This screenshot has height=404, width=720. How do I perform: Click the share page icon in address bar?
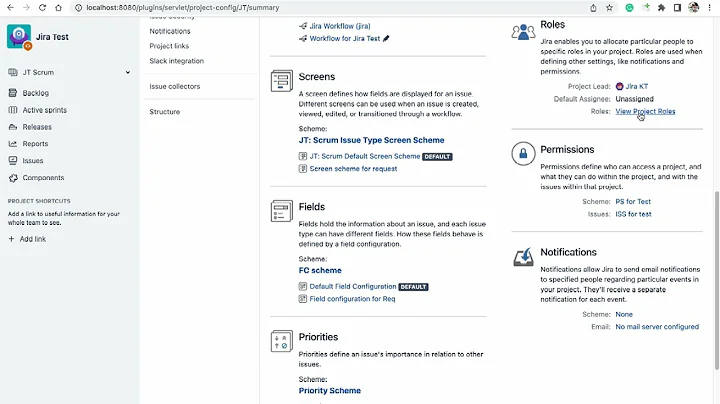click(x=593, y=8)
